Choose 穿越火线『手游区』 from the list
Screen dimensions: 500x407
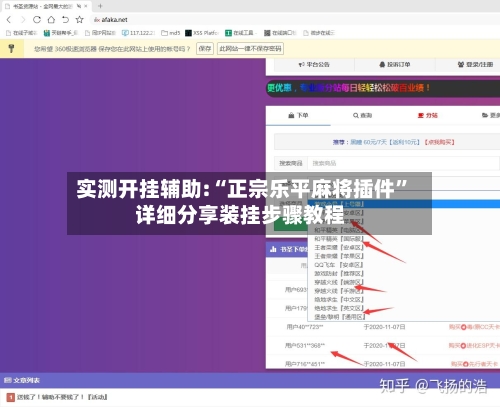339,291
